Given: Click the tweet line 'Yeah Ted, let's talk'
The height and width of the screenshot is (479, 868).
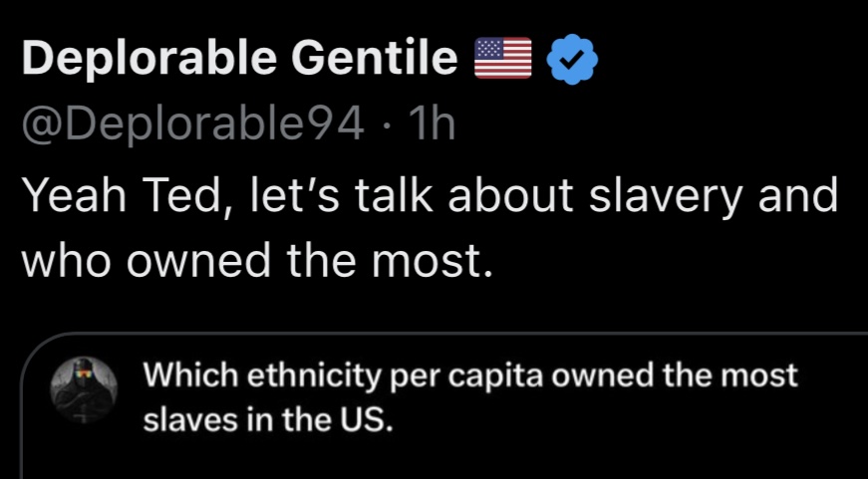Looking at the screenshot, I should pyautogui.click(x=227, y=196).
